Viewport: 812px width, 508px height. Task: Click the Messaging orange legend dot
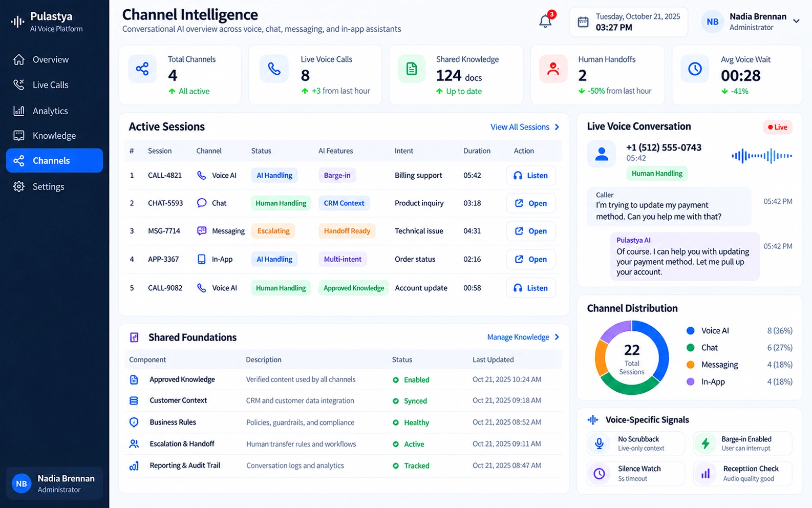[x=690, y=365]
